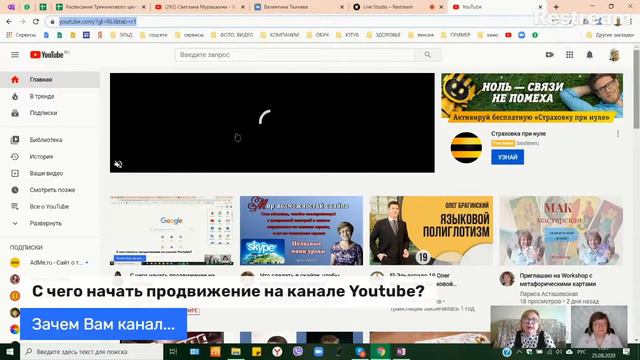640x360 pixels.
Task: Close the active YouTube tab
Action: (540, 7)
